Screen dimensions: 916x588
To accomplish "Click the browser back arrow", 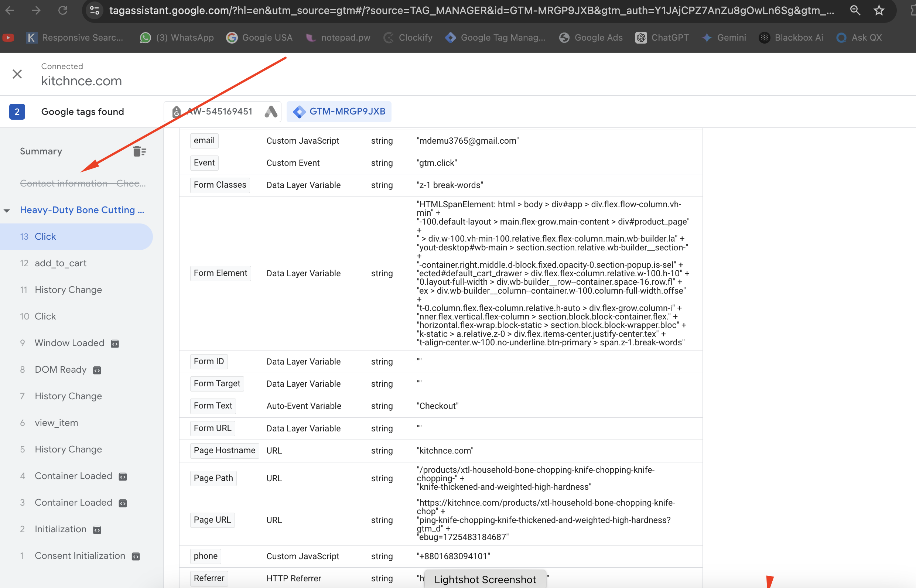I will (x=10, y=10).
